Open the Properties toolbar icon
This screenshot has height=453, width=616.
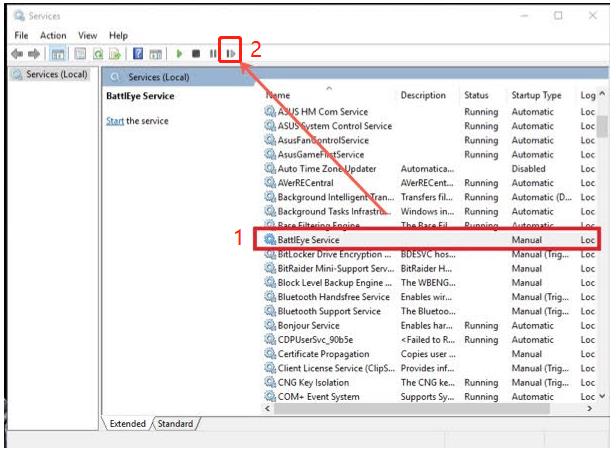(80, 53)
